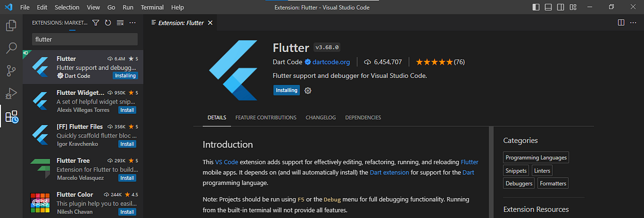This screenshot has width=644, height=218.
Task: Select the Extension: Flutter editor tab
Action: coord(182,23)
